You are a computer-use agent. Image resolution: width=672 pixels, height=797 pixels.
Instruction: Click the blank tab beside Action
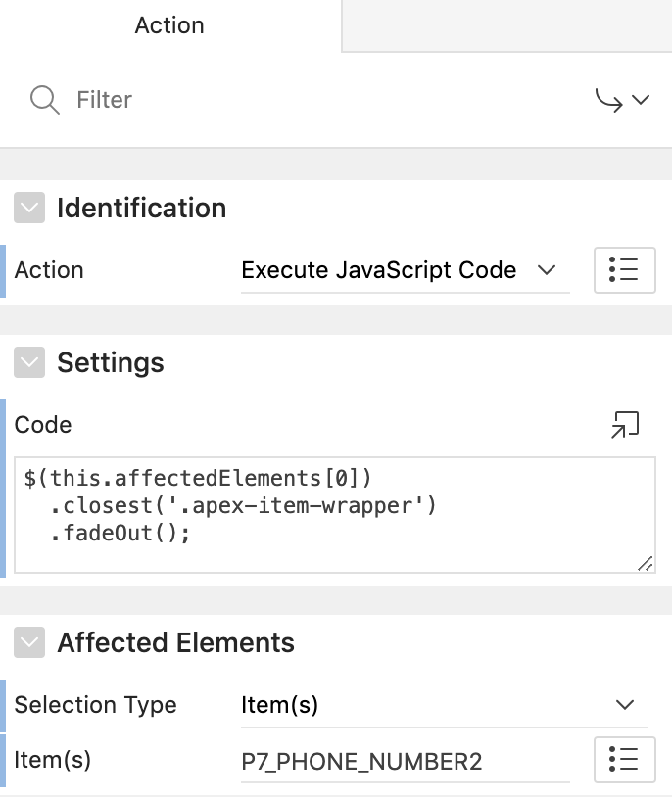click(x=506, y=25)
